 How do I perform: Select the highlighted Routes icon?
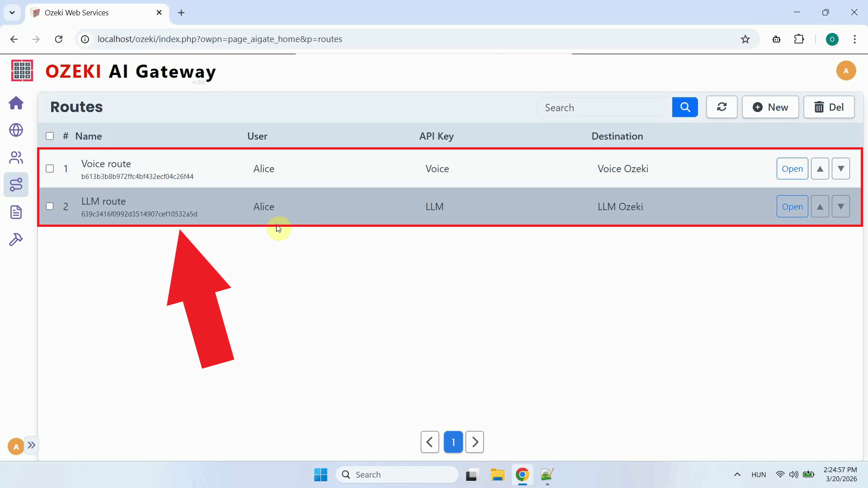16,184
